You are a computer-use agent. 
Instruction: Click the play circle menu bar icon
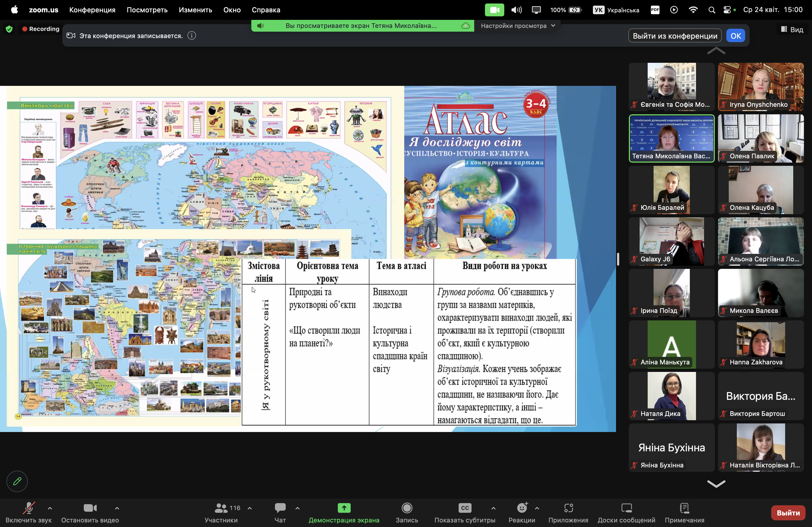point(674,10)
